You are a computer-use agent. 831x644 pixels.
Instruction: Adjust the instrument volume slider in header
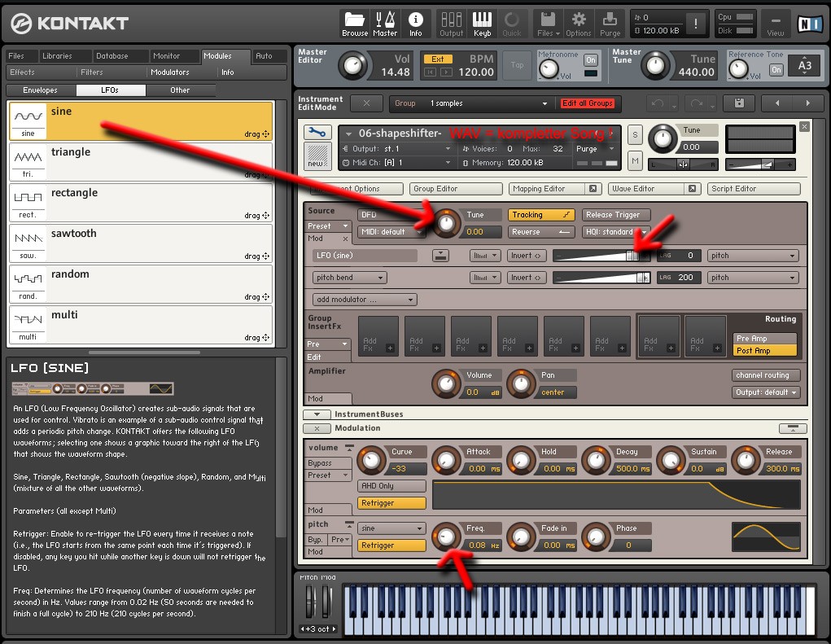pos(760,164)
